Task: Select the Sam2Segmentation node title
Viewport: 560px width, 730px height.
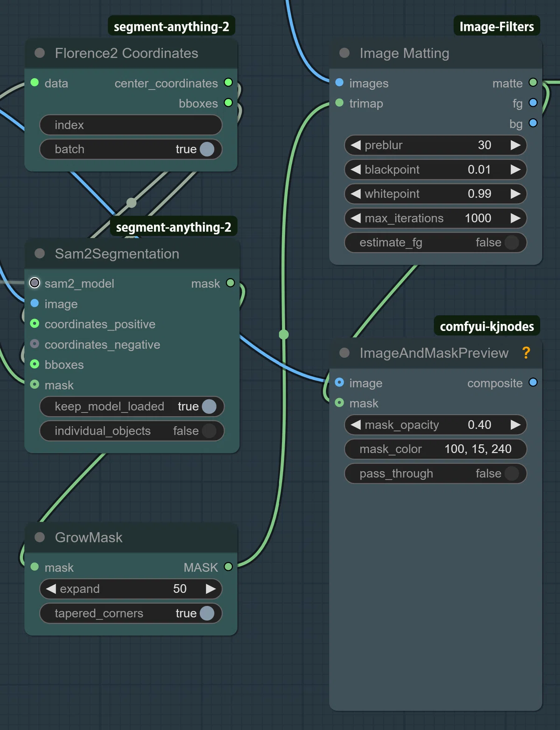Action: click(117, 253)
